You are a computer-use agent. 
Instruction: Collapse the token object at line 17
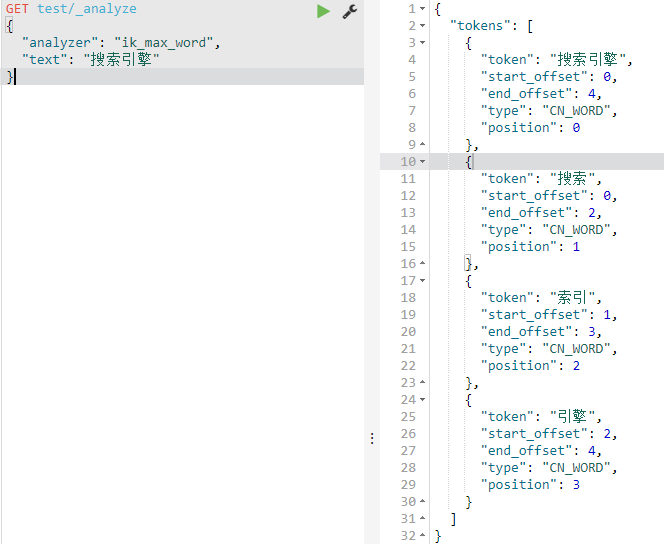click(423, 281)
